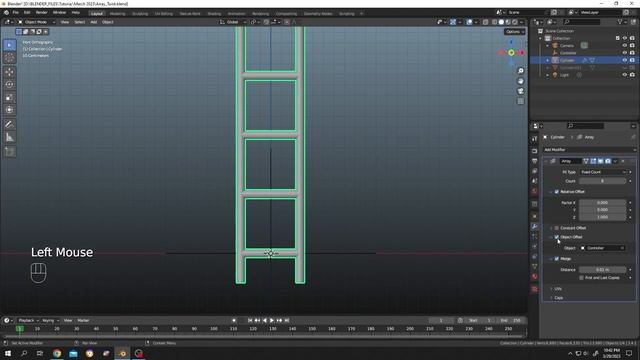Open Object Data properties green triangle tab
640x360 pixels.
point(535,267)
